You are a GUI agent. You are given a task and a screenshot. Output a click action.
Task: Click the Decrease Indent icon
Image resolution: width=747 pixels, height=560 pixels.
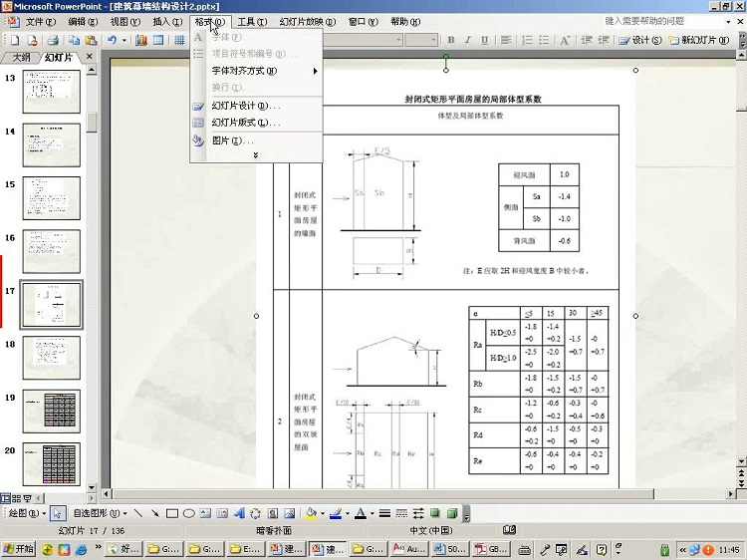point(587,40)
